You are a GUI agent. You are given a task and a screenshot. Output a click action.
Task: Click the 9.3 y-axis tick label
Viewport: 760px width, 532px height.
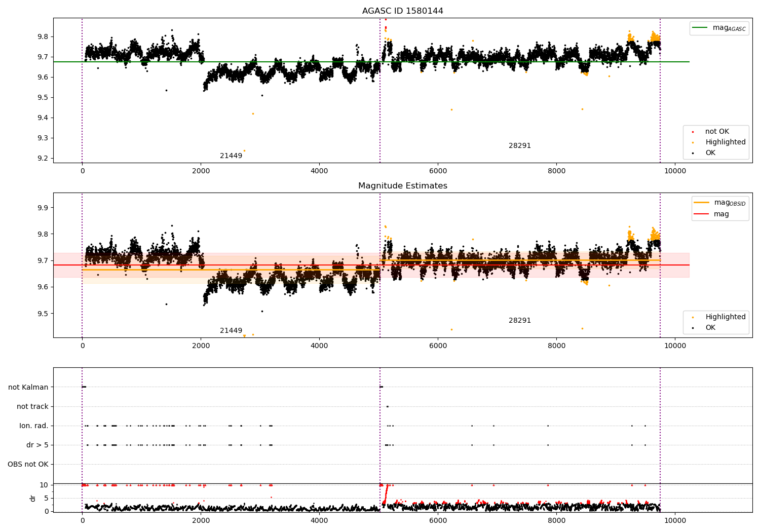[x=42, y=138]
